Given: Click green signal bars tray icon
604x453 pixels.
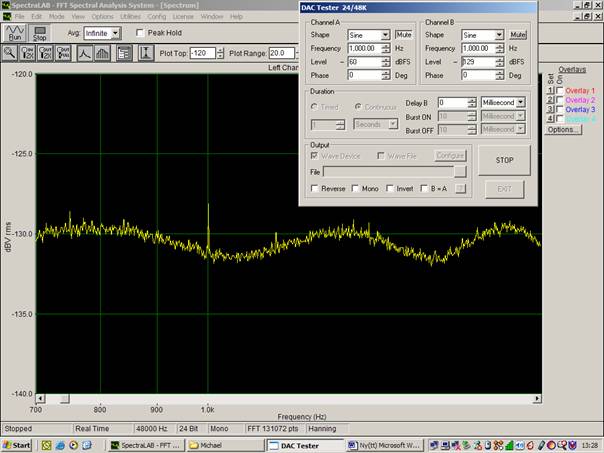Looking at the screenshot, I should tap(509, 445).
